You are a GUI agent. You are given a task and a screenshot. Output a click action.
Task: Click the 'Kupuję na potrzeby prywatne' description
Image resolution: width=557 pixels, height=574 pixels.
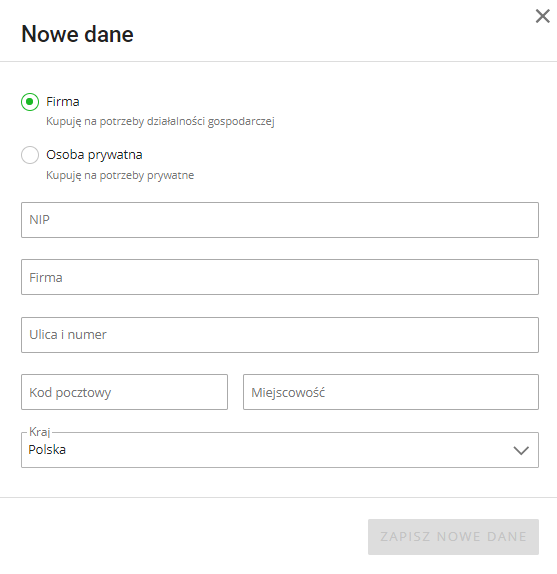120,175
